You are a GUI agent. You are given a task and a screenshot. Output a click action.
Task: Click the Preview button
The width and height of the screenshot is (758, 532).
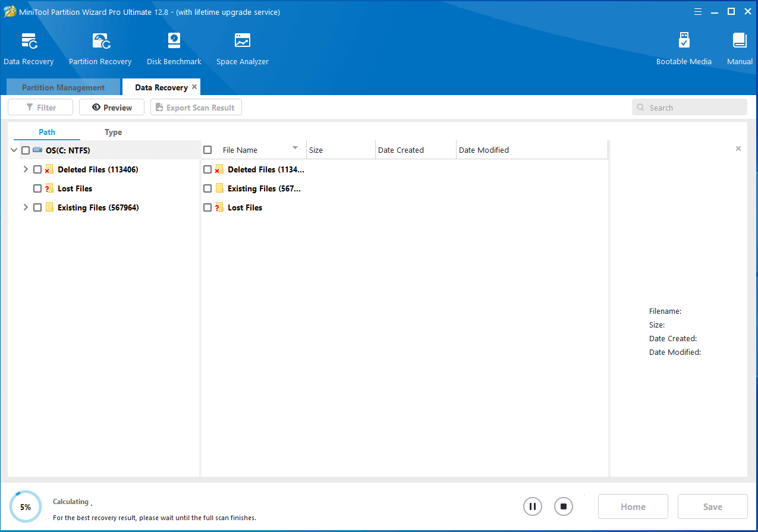(x=112, y=108)
